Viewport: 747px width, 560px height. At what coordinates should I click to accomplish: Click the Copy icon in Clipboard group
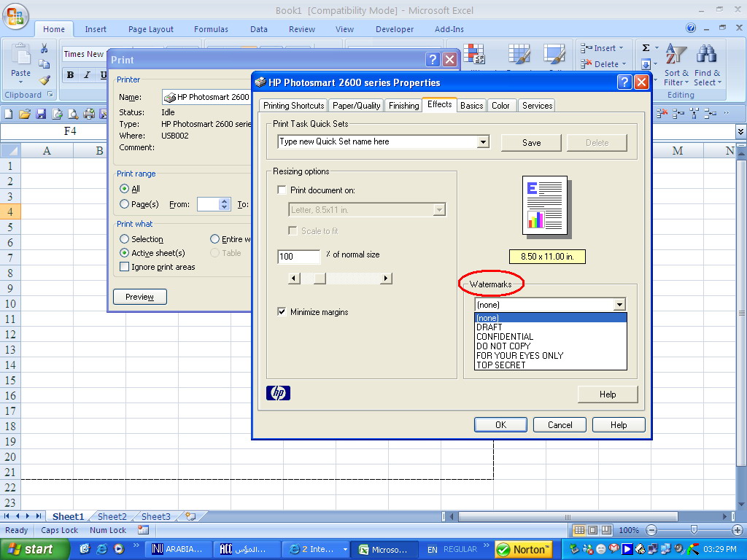click(x=44, y=64)
